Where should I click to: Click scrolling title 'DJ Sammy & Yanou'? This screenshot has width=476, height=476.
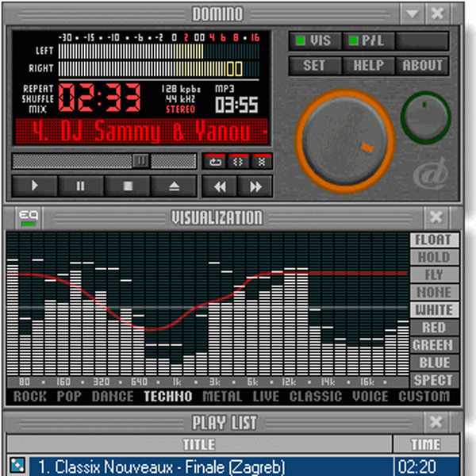click(141, 132)
